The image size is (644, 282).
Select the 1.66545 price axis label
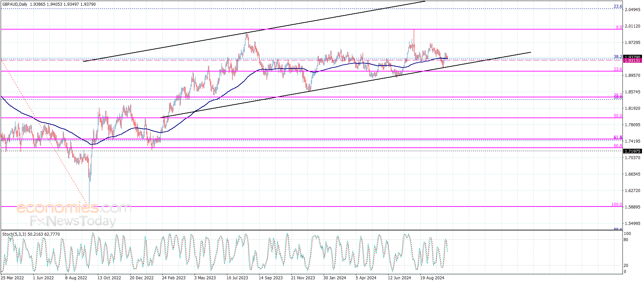pos(632,174)
